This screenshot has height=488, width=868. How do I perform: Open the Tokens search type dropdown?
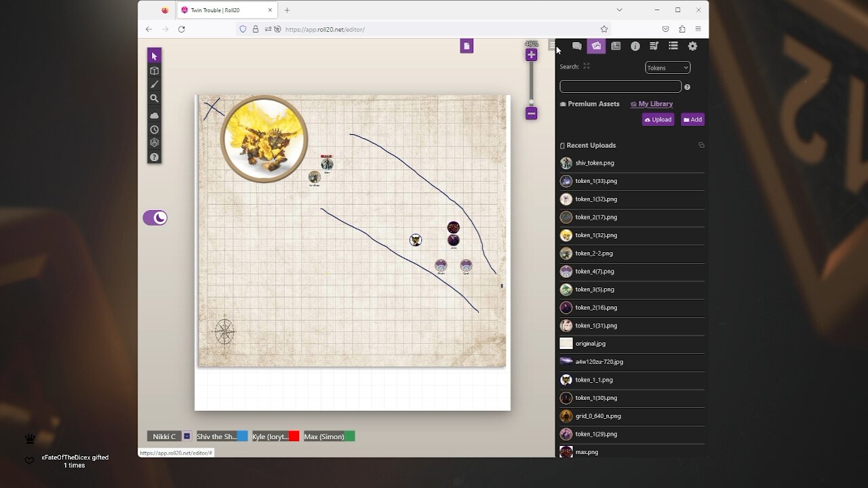(x=667, y=68)
